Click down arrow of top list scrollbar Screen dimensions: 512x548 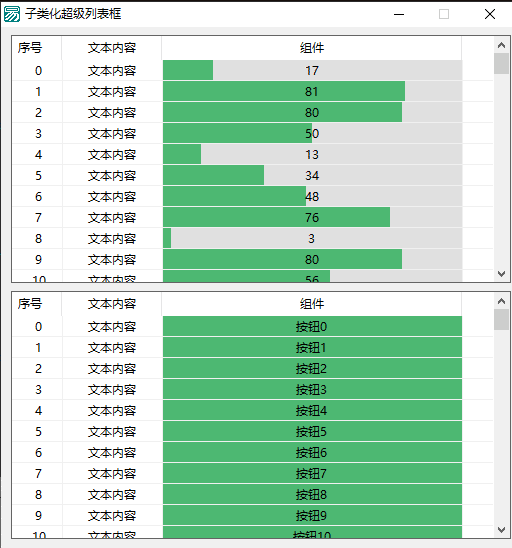pyautogui.click(x=502, y=274)
